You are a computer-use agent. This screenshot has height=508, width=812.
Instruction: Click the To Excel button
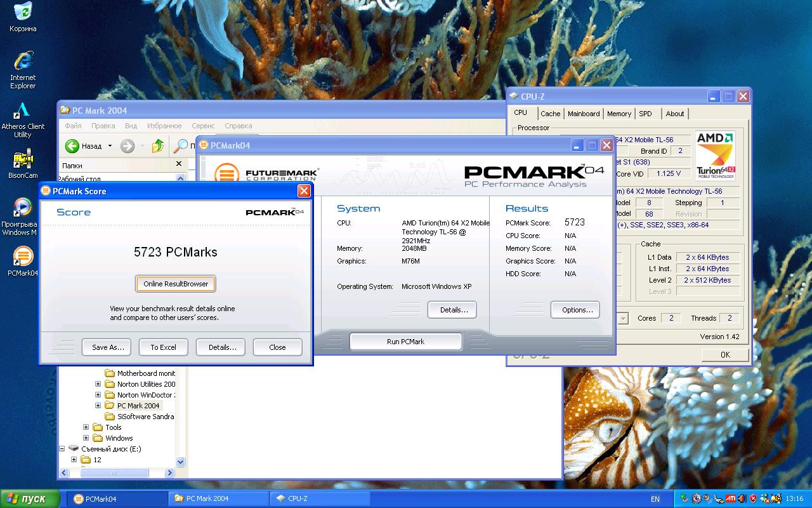click(164, 347)
